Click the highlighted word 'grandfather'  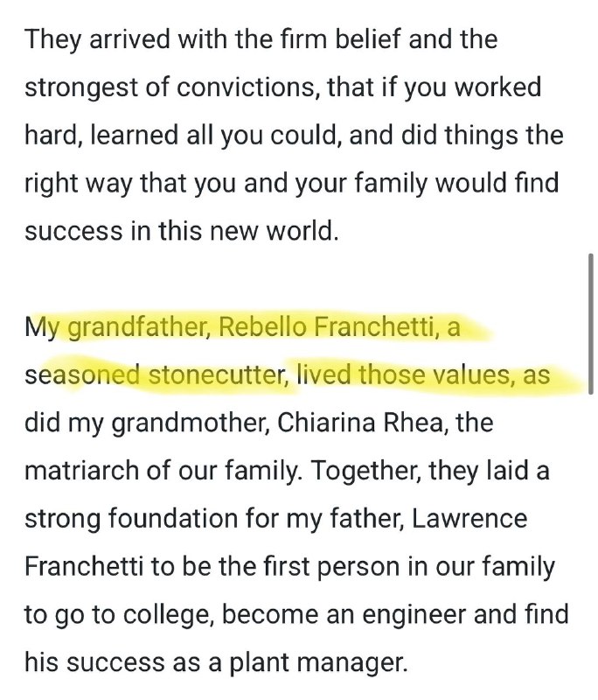click(137, 327)
